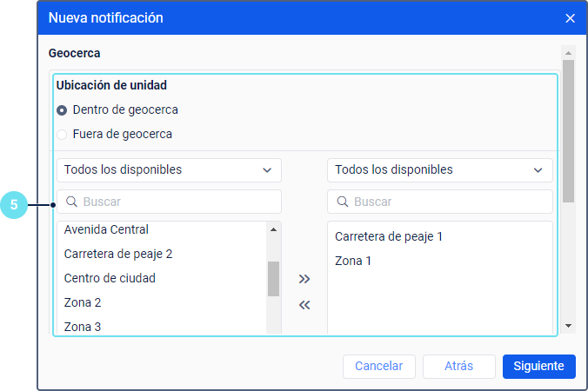Image resolution: width=588 pixels, height=391 pixels.
Task: Click the step 5 callout marker
Action: 14,205
